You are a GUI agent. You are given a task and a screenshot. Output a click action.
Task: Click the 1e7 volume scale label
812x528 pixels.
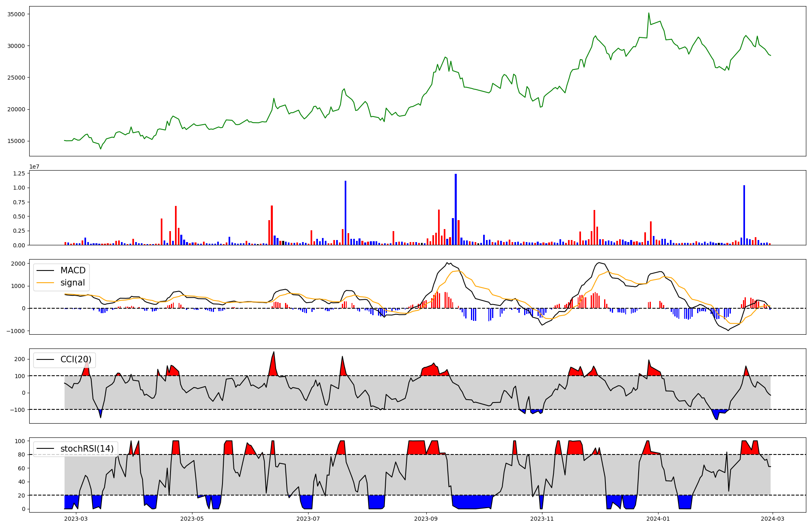pos(34,167)
